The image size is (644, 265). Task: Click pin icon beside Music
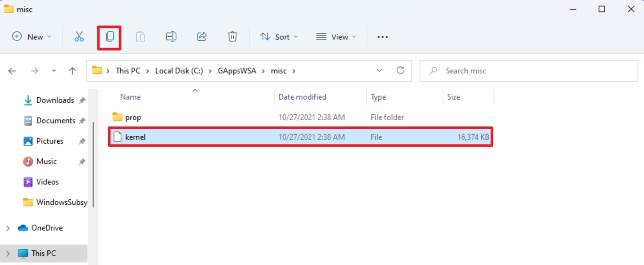click(82, 162)
